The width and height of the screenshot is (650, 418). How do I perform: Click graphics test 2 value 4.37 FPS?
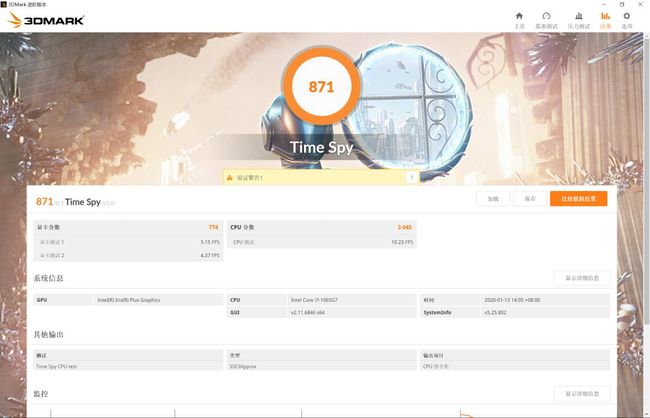[210, 255]
